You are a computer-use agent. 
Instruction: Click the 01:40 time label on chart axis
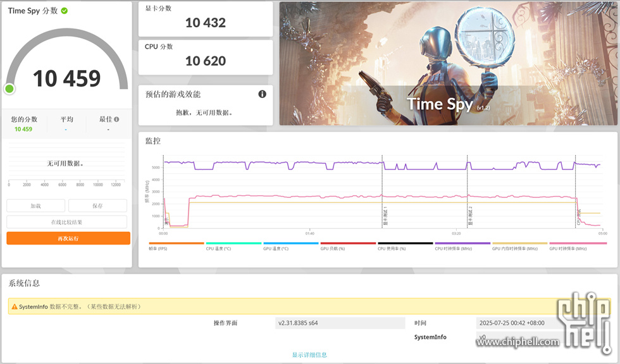pos(309,233)
